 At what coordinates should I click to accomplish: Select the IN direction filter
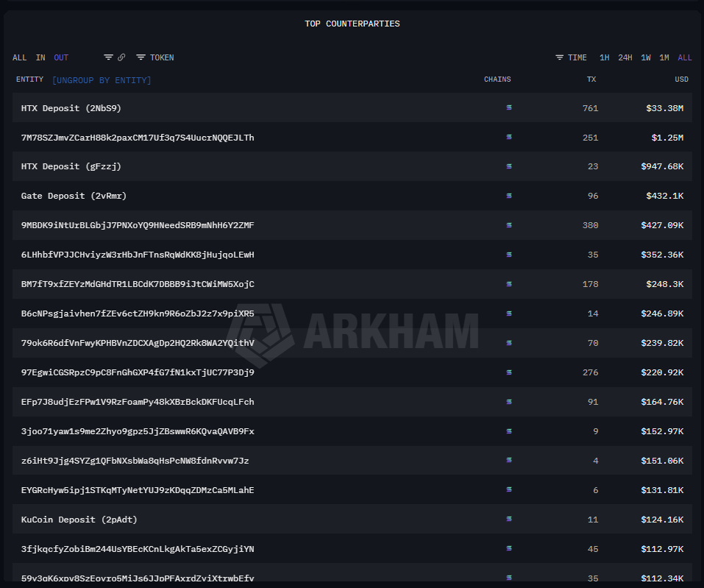[x=40, y=57]
